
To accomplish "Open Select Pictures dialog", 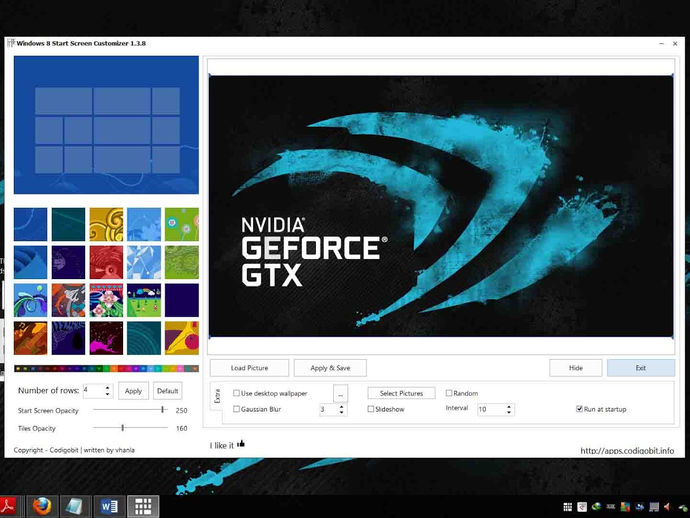I will coord(401,393).
